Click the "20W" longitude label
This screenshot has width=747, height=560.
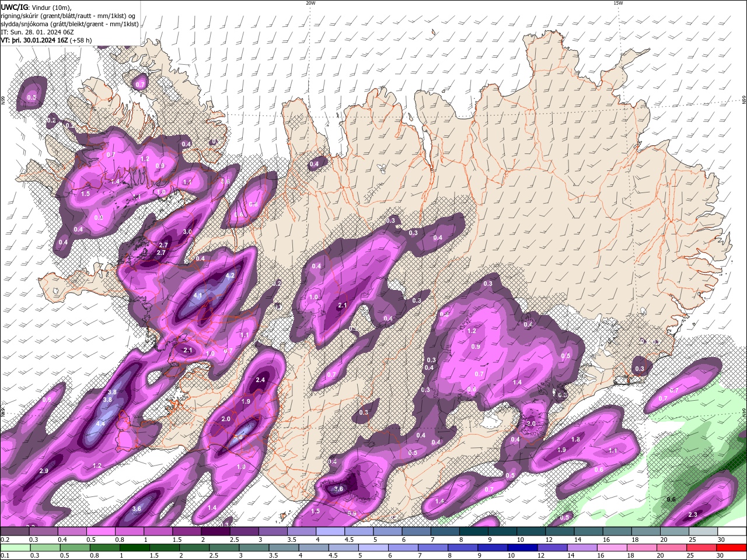[310, 3]
